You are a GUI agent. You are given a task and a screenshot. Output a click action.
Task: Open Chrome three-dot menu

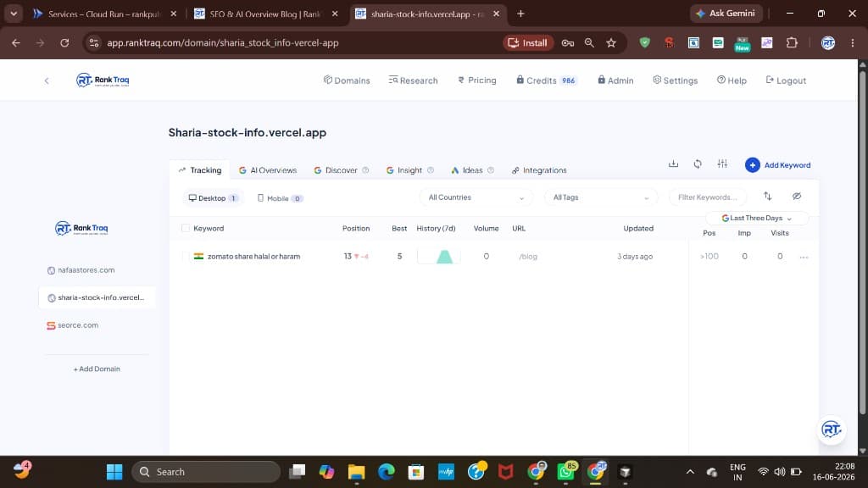[x=853, y=42]
